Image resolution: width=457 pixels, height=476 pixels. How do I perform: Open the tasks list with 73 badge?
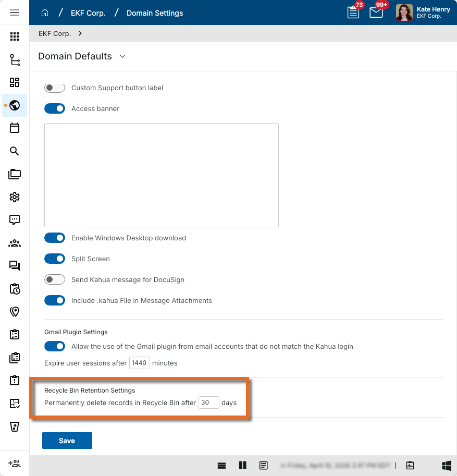pos(353,13)
